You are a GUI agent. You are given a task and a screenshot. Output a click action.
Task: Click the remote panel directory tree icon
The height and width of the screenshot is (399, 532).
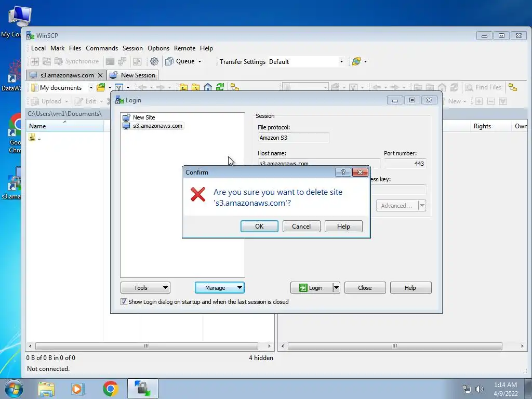coord(513,87)
